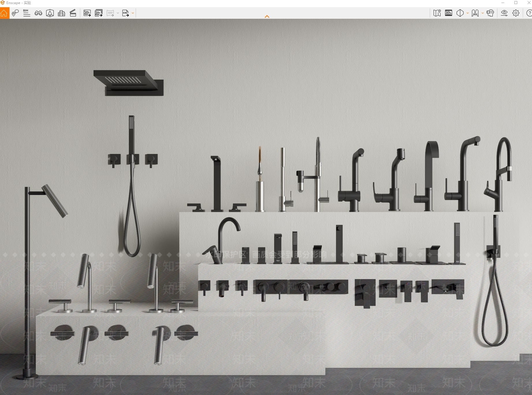Image resolution: width=532 pixels, height=395 pixels.
Task: Collapse the toolbar with orange chevron
Action: pyautogui.click(x=267, y=16)
